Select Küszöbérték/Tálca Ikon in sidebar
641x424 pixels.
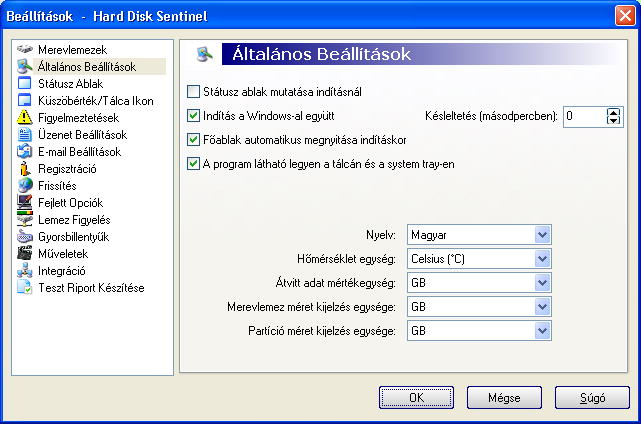pyautogui.click(x=96, y=101)
